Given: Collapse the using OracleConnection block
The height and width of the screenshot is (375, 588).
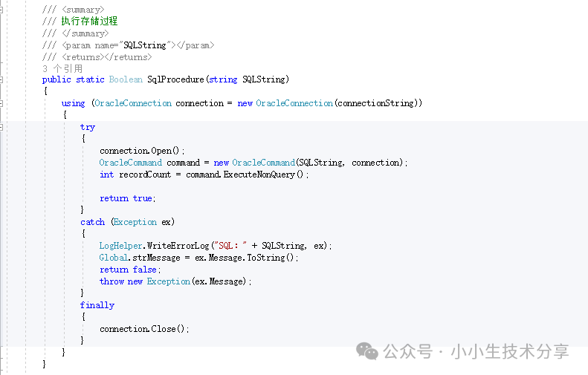Looking at the screenshot, I should click(2, 103).
